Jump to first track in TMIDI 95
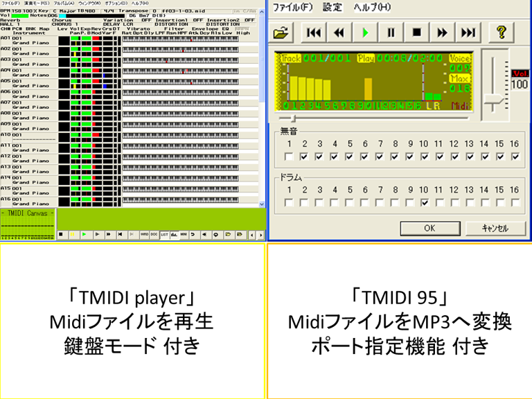Viewport: 532px width, 399px height. coord(314,33)
